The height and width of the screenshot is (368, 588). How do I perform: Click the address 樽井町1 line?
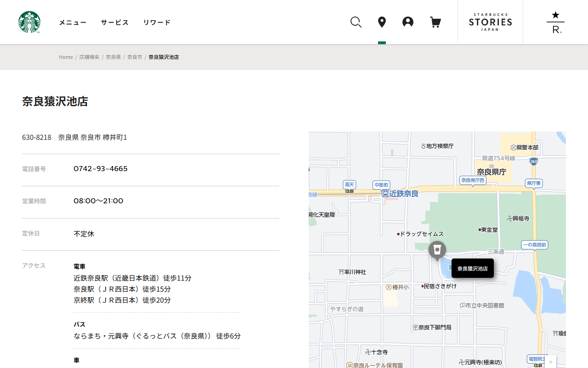coord(74,138)
